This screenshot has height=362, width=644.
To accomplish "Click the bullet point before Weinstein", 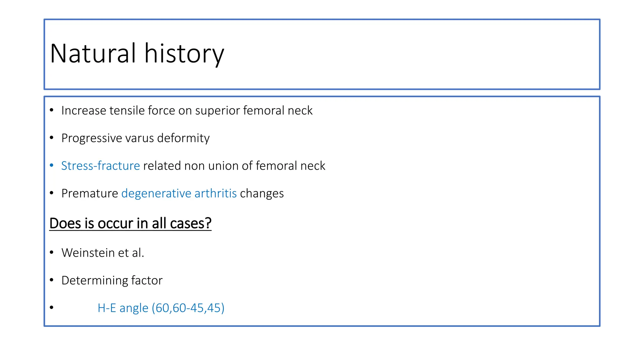I will 52,252.
